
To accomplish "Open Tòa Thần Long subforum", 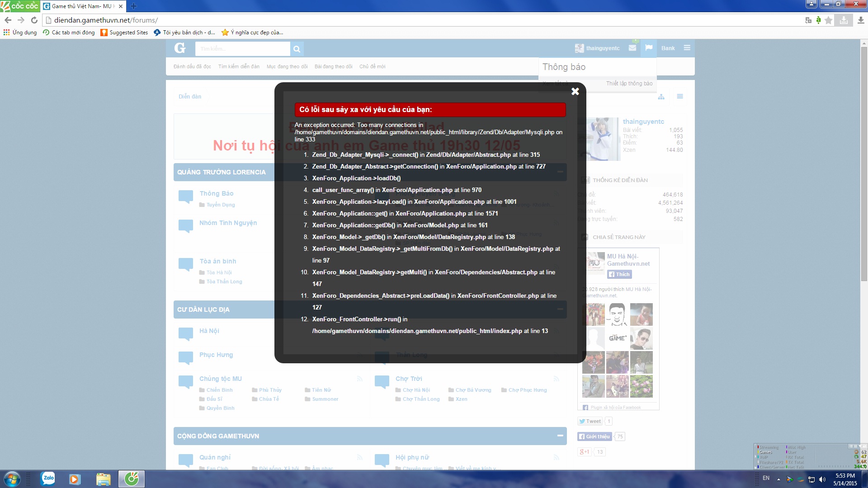I will (224, 282).
